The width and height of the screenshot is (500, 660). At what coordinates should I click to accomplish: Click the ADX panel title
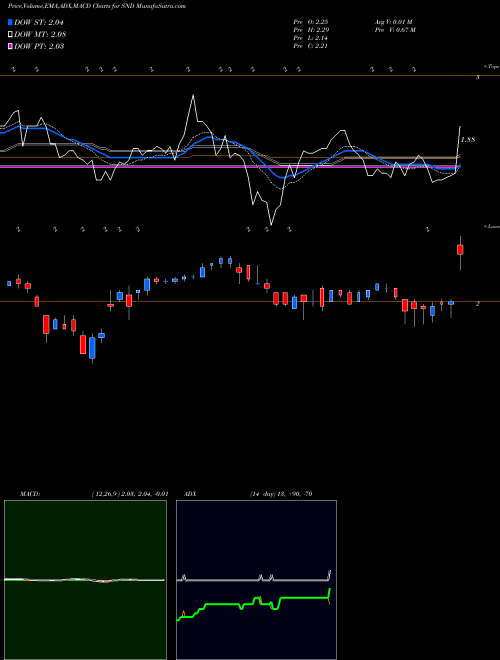190,494
